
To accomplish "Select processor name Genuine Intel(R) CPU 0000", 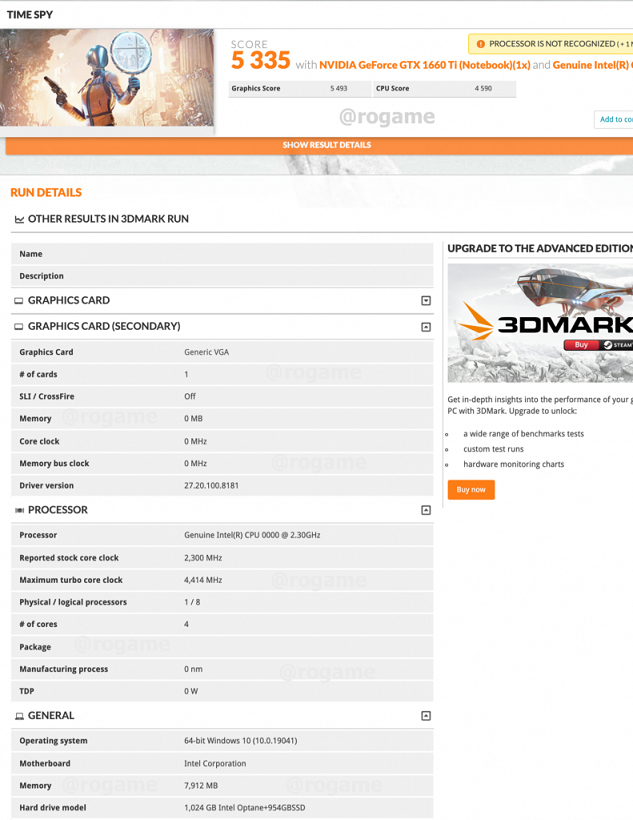I will pyautogui.click(x=252, y=535).
